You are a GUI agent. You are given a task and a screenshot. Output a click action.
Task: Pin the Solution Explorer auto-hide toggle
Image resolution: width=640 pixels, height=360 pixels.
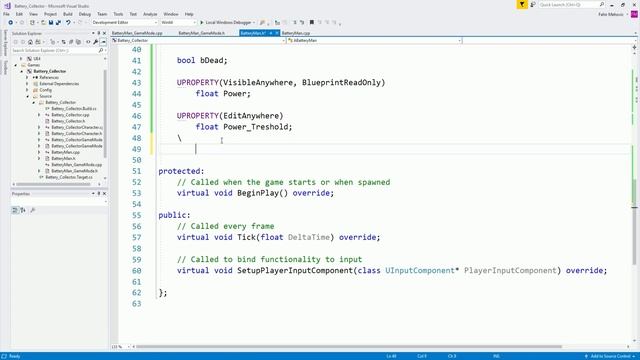98,33
